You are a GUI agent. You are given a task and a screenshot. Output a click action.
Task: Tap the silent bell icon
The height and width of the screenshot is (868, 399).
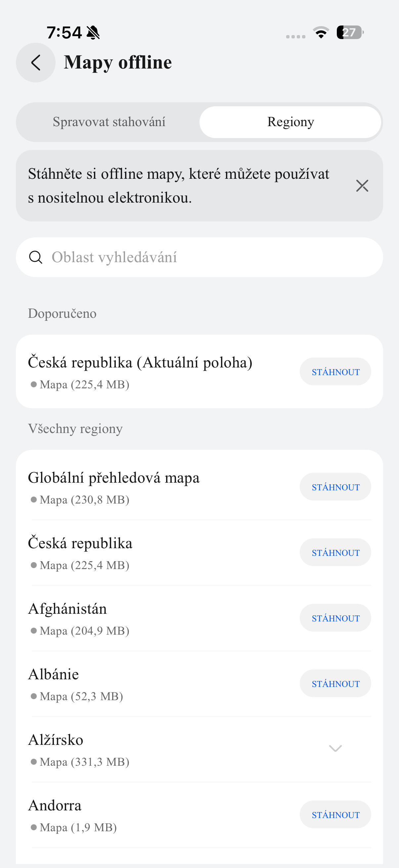[93, 33]
